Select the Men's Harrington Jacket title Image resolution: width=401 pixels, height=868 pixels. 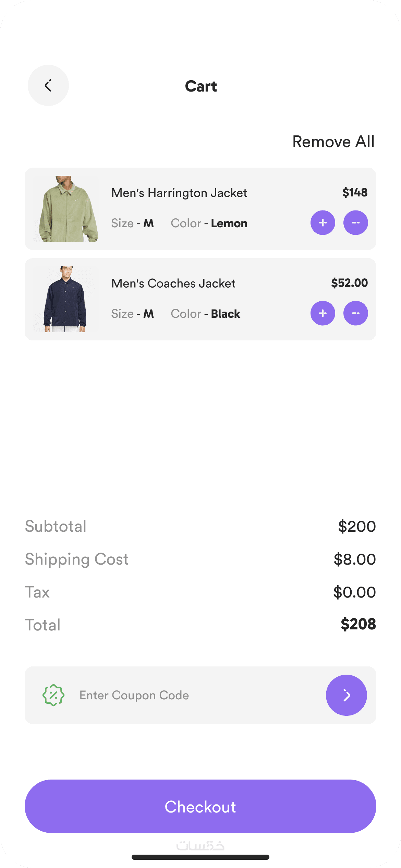(x=179, y=193)
